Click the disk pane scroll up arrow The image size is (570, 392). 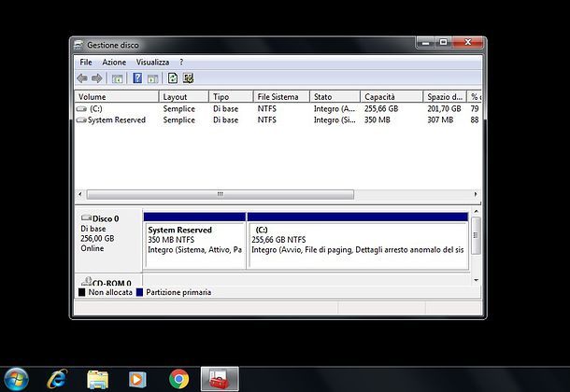(476, 211)
